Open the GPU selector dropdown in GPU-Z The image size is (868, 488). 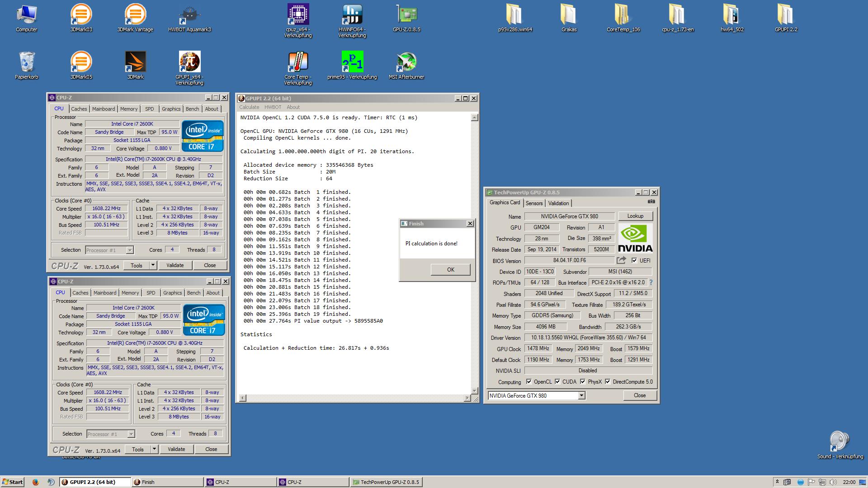pyautogui.click(x=582, y=396)
